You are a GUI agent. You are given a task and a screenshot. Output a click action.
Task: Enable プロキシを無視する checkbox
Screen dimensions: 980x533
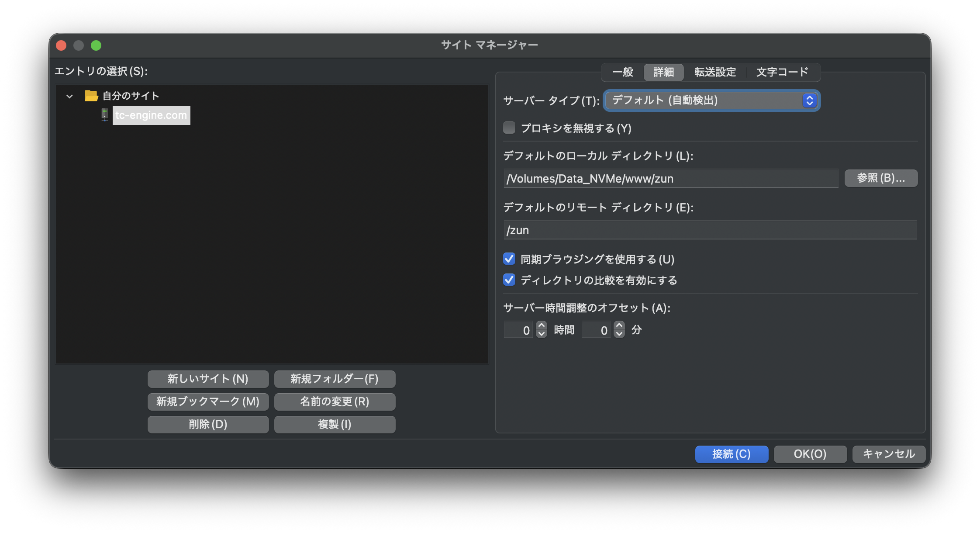509,128
